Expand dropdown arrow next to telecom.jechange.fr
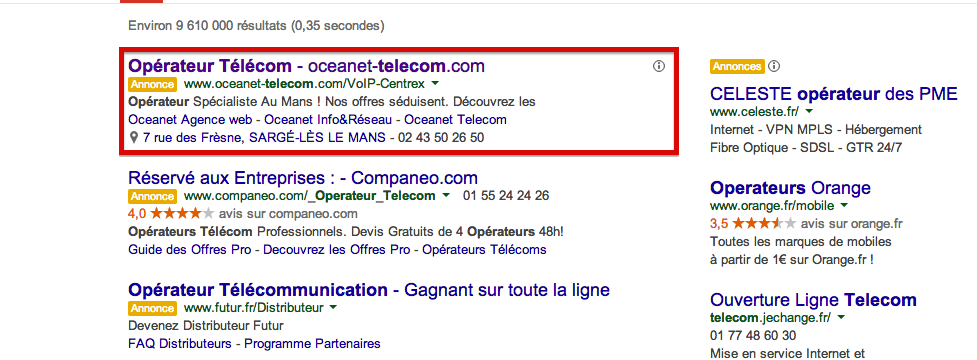This screenshot has height=360, width=977. point(842,318)
